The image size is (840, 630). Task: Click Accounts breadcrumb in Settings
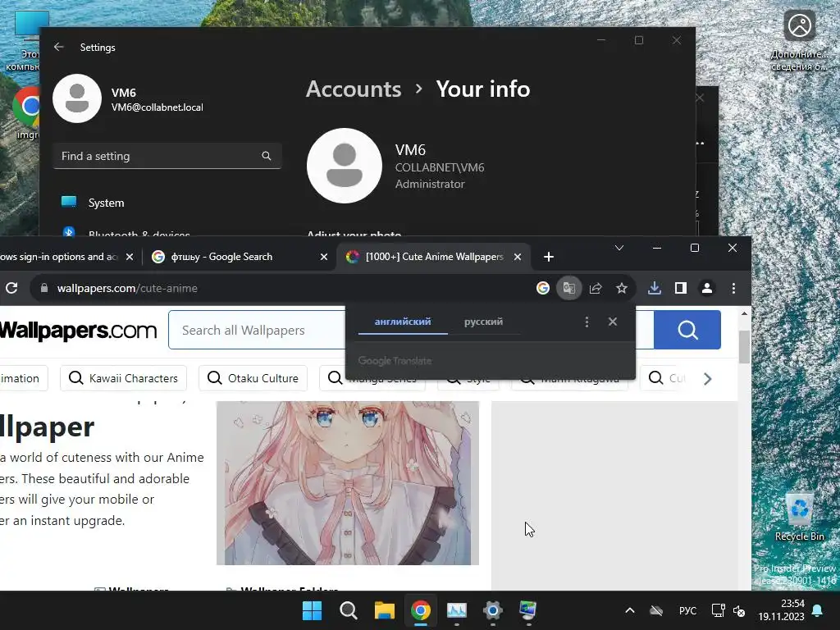354,89
